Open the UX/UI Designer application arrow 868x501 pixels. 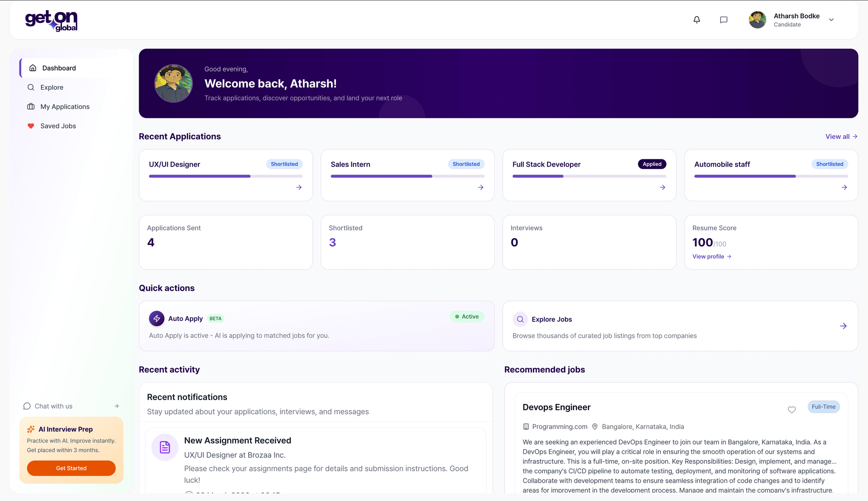pos(299,187)
